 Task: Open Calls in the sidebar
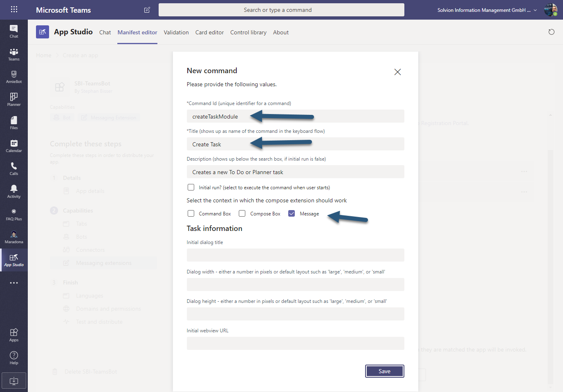click(x=14, y=168)
